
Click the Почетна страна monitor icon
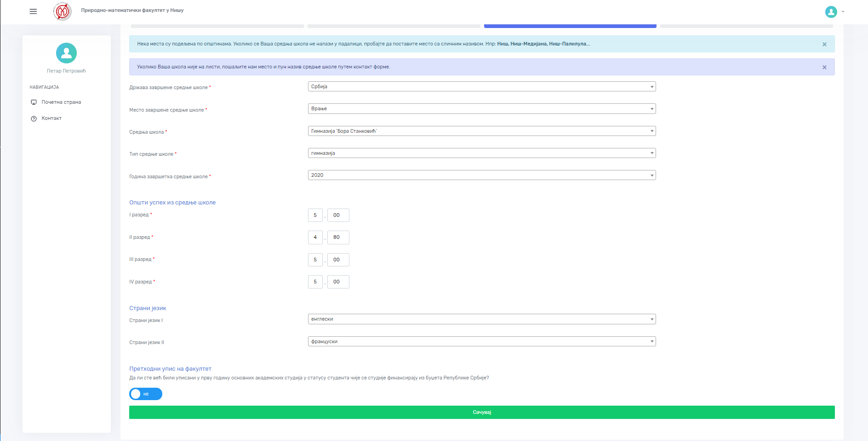pos(34,102)
